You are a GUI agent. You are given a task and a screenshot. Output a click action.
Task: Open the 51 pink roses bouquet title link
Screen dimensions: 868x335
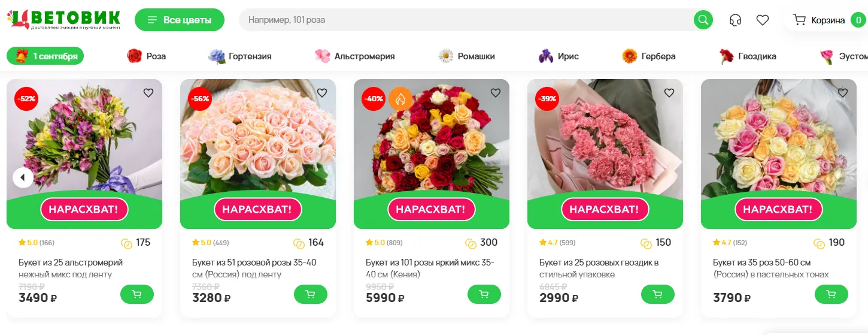[x=254, y=268]
